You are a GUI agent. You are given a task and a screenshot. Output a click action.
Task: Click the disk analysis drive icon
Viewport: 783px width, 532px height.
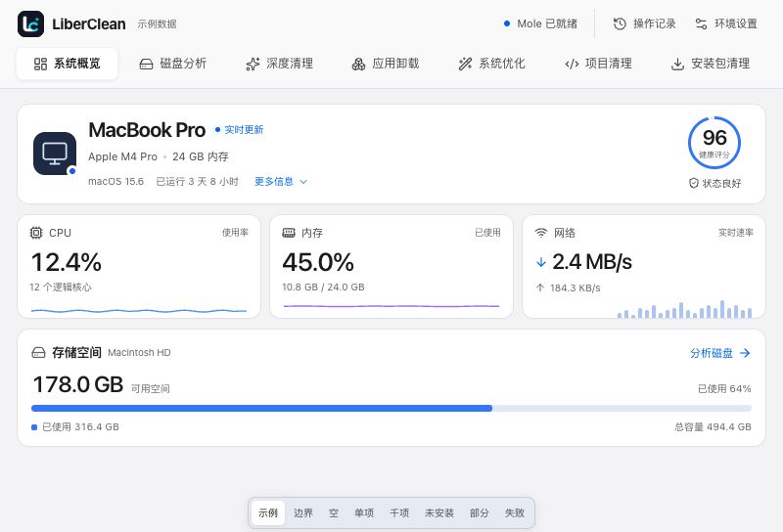click(x=146, y=64)
